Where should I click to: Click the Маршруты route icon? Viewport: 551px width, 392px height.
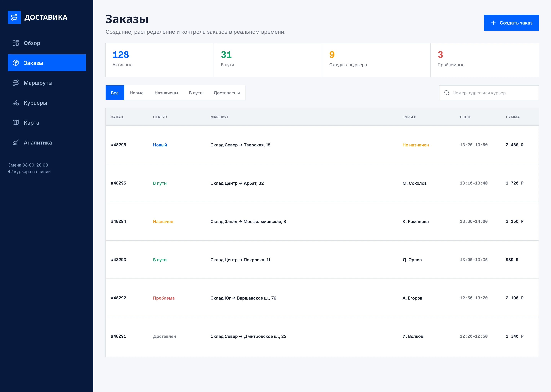pyautogui.click(x=16, y=83)
